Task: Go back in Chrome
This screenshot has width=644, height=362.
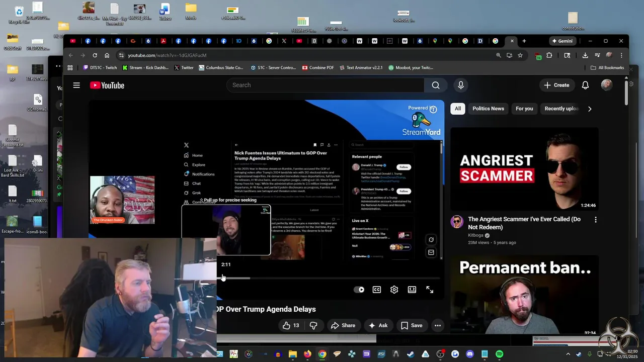Action: (70, 55)
